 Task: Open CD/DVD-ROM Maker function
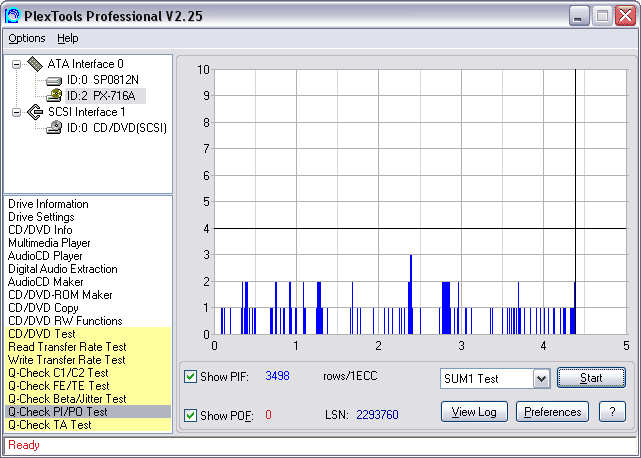pyautogui.click(x=60, y=295)
